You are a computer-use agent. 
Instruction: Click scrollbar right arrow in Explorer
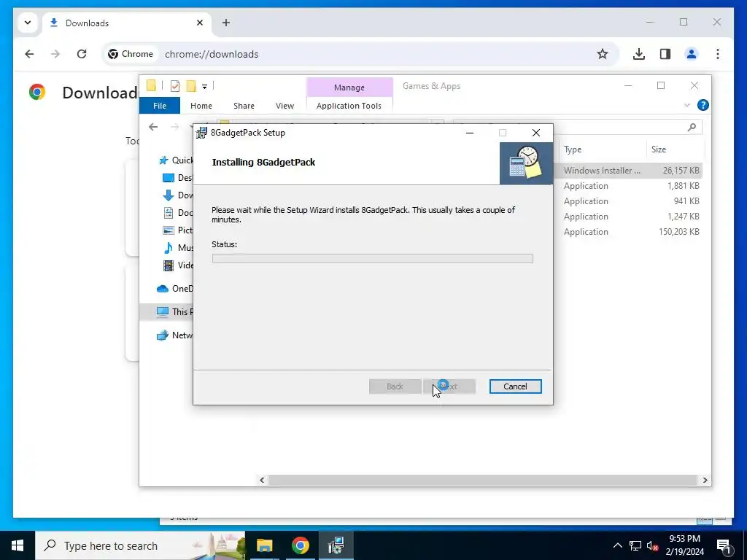click(x=705, y=480)
